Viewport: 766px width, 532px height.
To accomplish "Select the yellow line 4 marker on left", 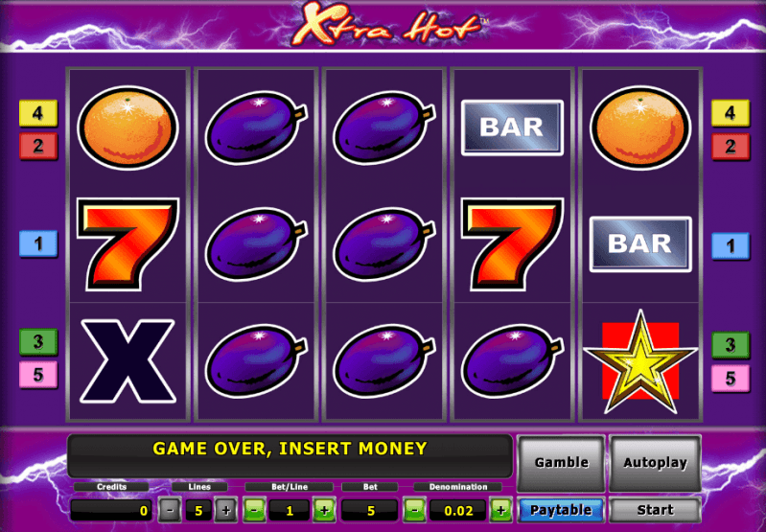I will tap(38, 113).
